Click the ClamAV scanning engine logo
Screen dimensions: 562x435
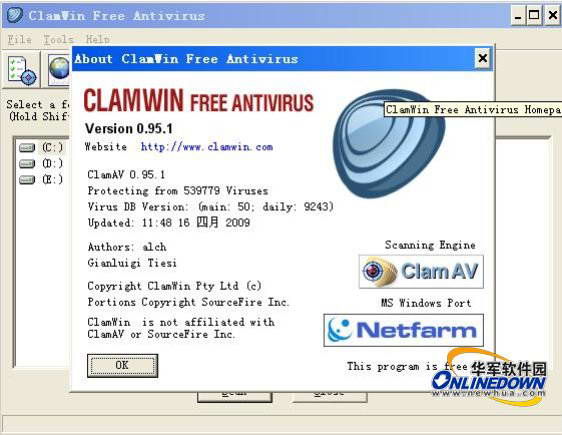(x=421, y=272)
